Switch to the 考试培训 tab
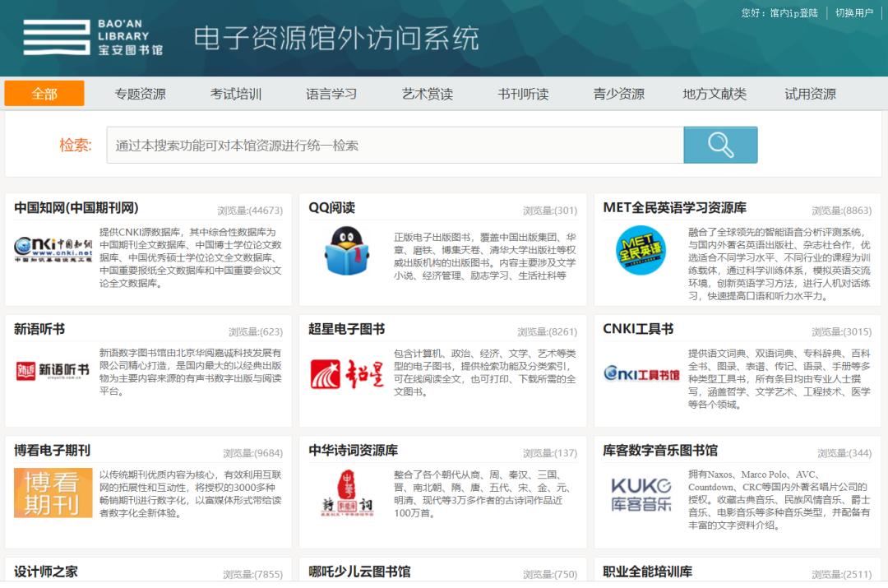The height and width of the screenshot is (588, 888). (236, 94)
